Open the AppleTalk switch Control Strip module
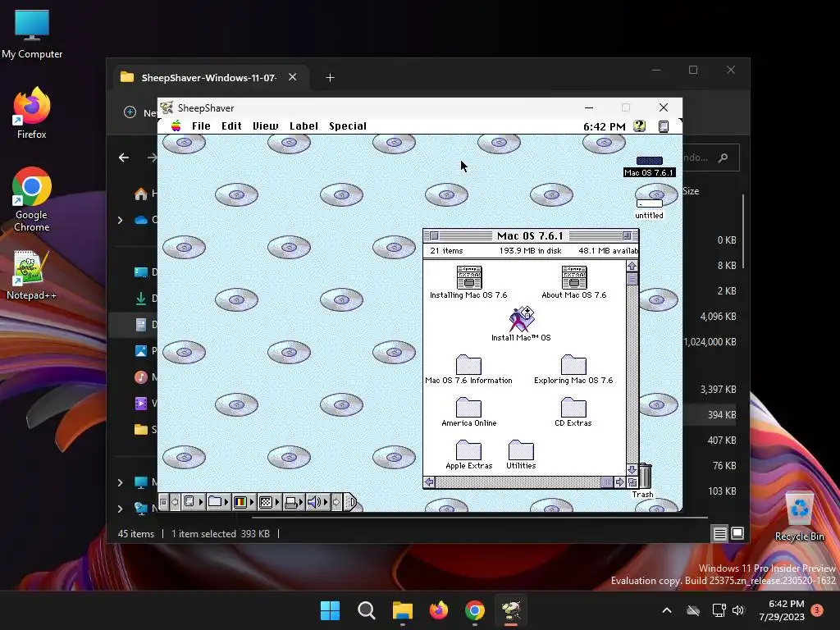Screen dimensions: 840x630 (194, 502)
